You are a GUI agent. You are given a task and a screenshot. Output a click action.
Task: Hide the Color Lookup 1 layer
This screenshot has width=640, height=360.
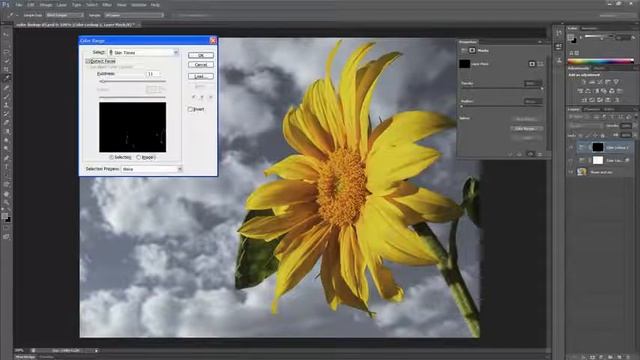[x=571, y=147]
